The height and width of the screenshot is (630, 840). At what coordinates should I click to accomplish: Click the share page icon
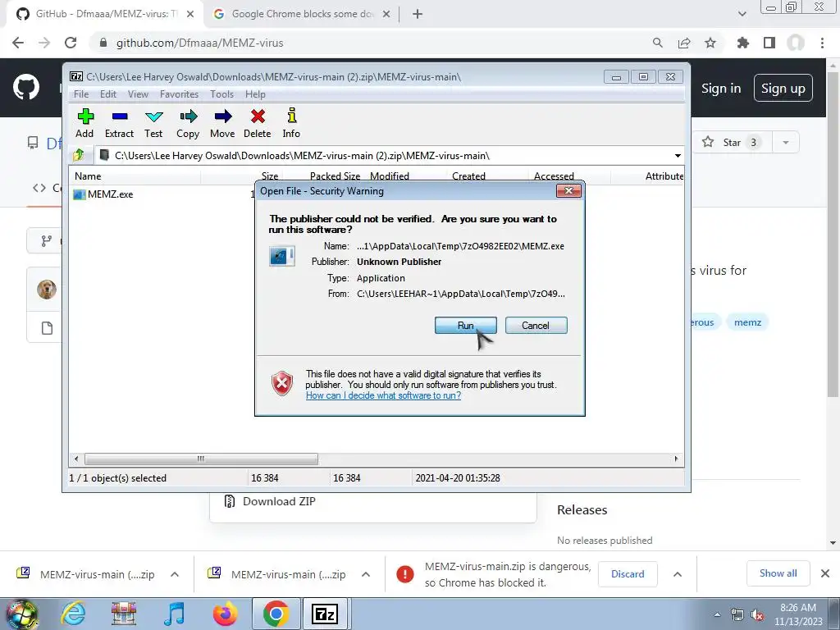coord(684,43)
